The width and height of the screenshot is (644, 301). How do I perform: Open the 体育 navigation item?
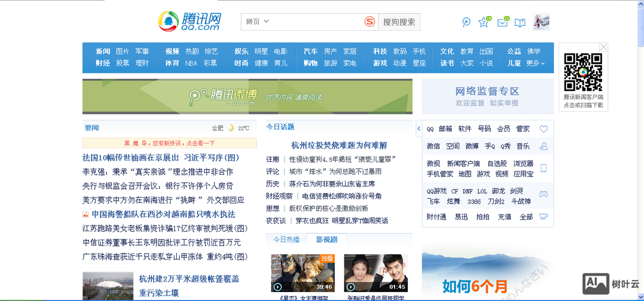[172, 63]
